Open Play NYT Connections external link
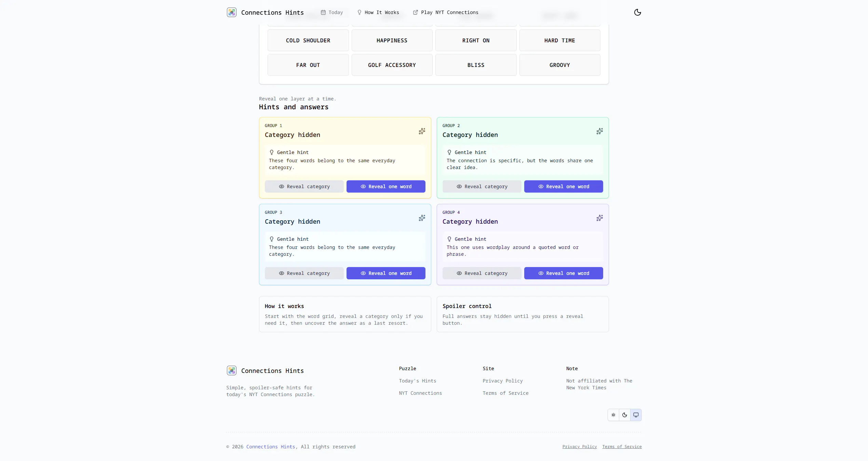This screenshot has width=868, height=461. coord(446,12)
